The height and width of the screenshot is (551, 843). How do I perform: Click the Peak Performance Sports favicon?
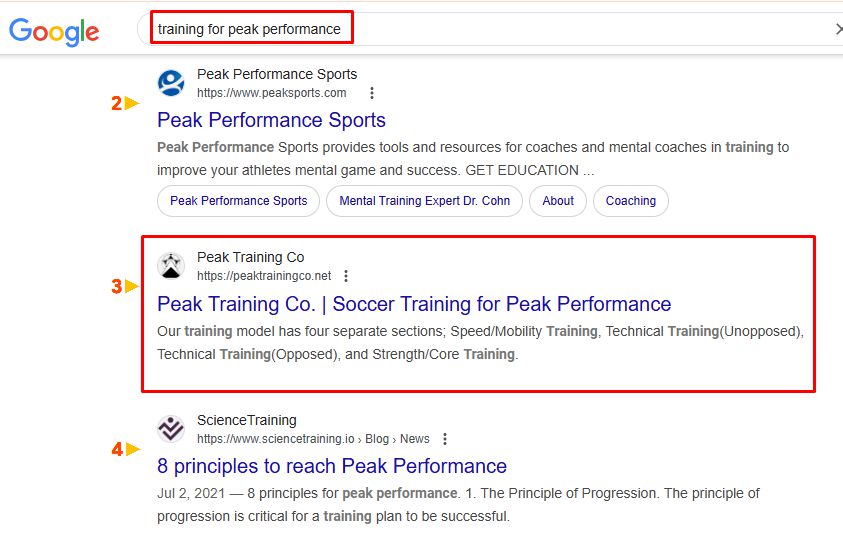point(171,83)
